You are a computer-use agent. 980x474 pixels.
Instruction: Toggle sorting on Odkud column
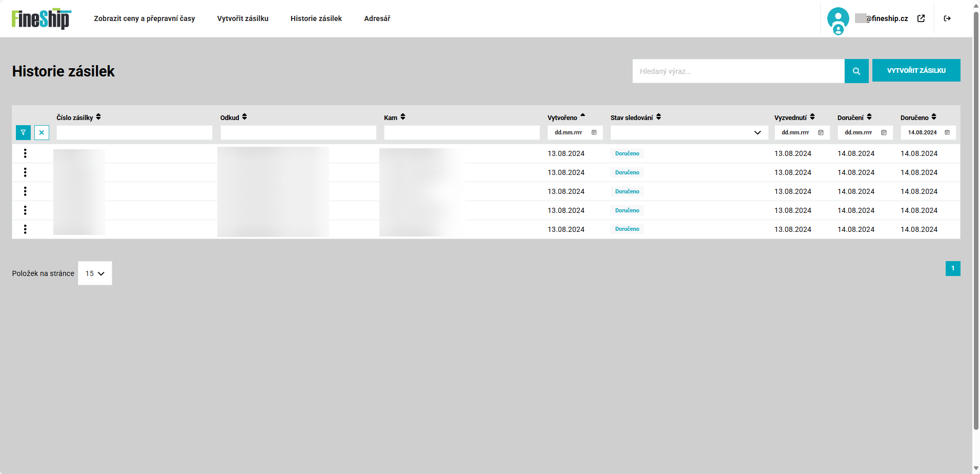244,117
